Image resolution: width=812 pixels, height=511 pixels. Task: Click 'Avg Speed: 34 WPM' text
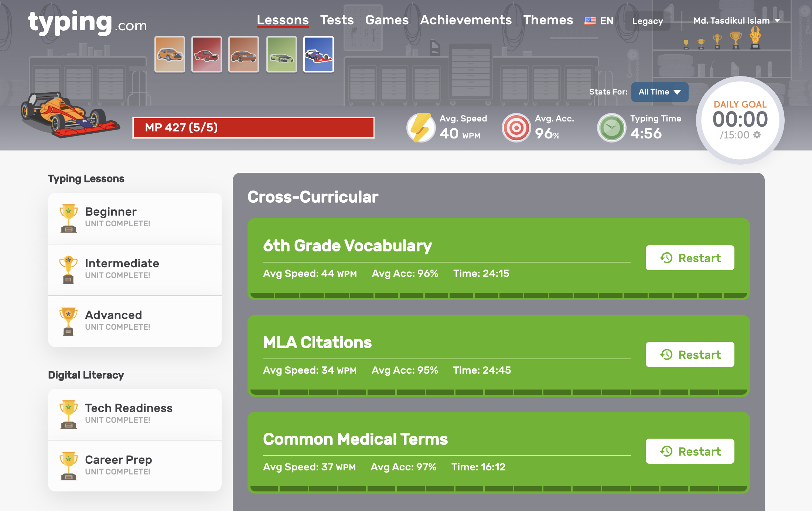310,370
